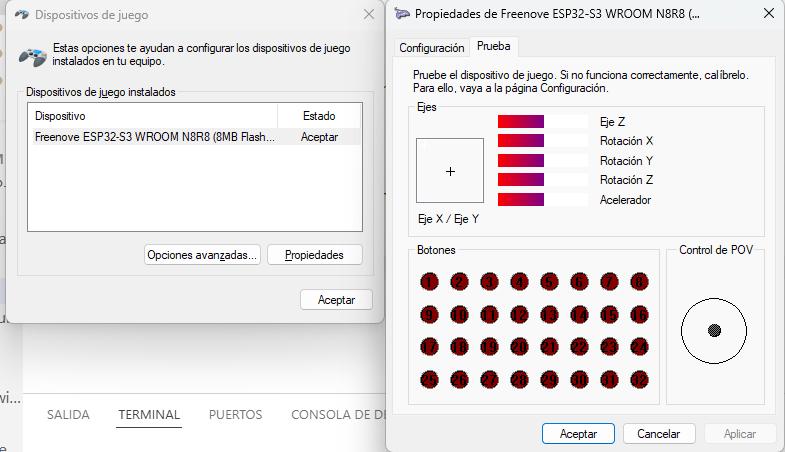Click button indicator 5 in Botones
This screenshot has height=452, width=785.
(549, 282)
